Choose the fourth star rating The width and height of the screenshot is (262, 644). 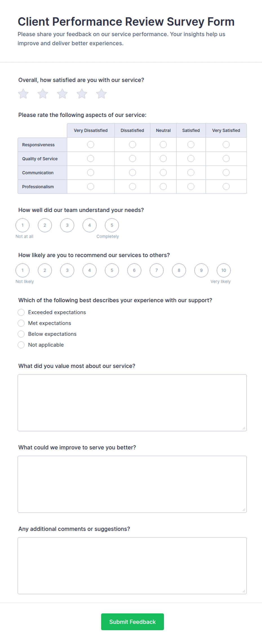click(82, 94)
